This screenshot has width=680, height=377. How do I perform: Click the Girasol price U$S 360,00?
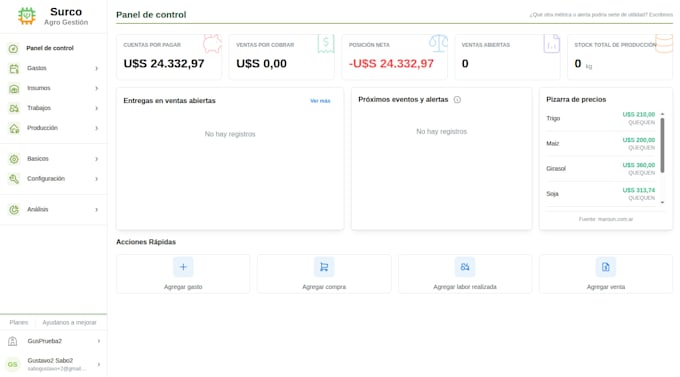(639, 165)
